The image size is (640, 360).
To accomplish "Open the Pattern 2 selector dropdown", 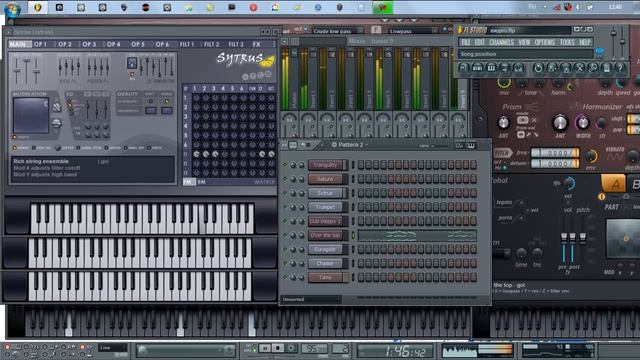I will (349, 145).
